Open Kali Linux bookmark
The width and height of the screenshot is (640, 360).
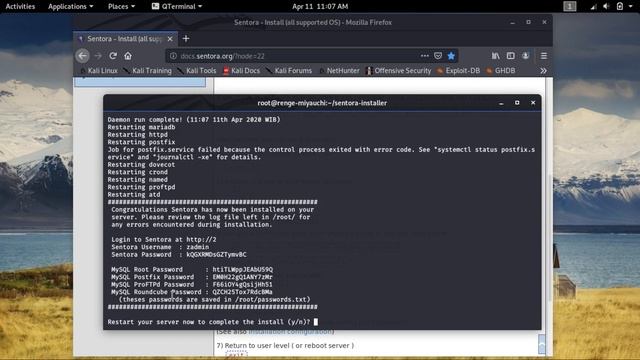coord(98,71)
